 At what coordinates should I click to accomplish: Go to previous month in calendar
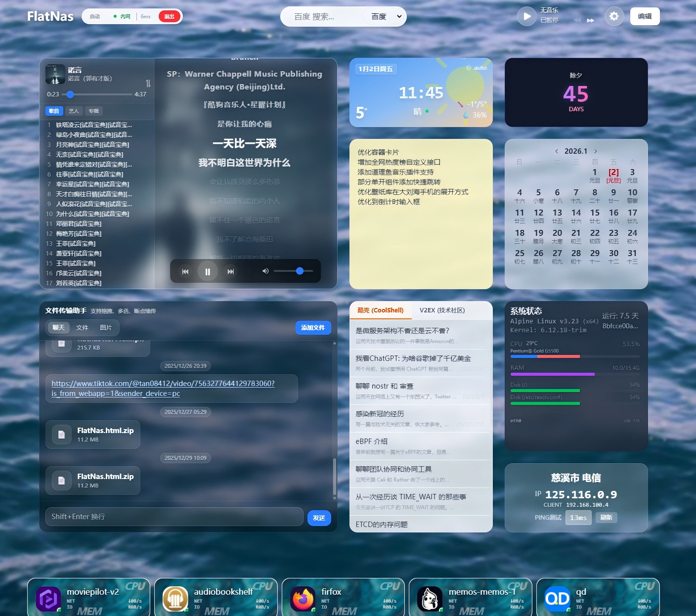557,151
